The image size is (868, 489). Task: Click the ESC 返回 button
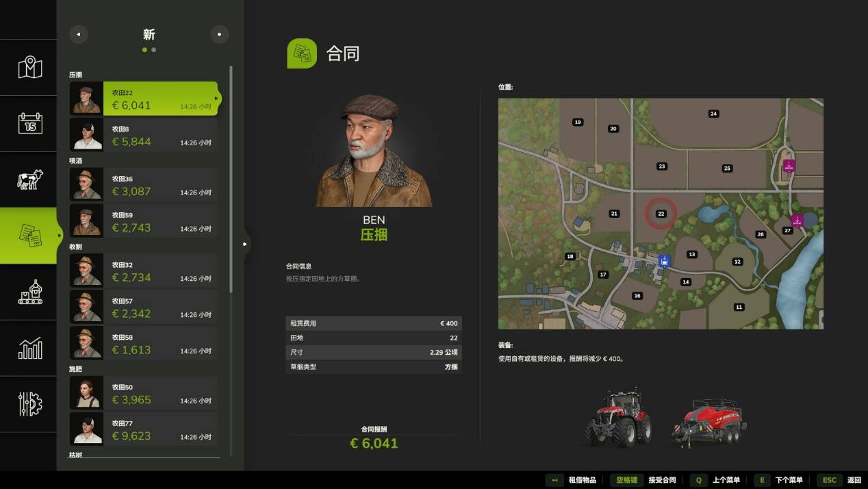(x=841, y=480)
